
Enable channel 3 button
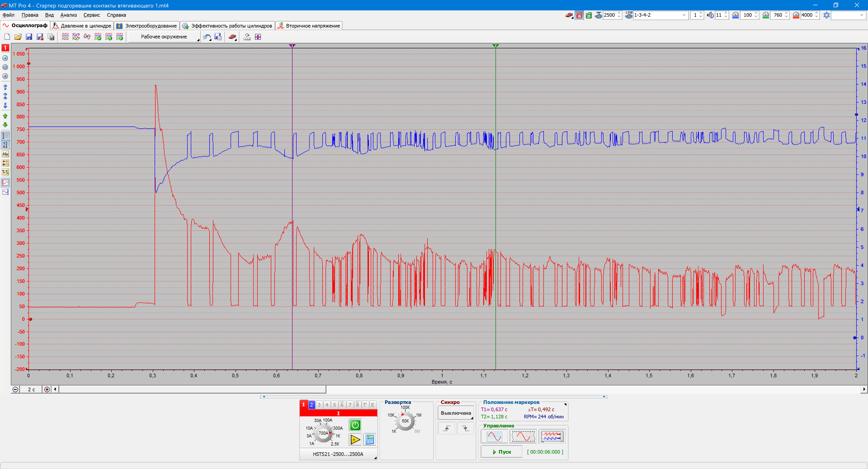click(x=319, y=405)
